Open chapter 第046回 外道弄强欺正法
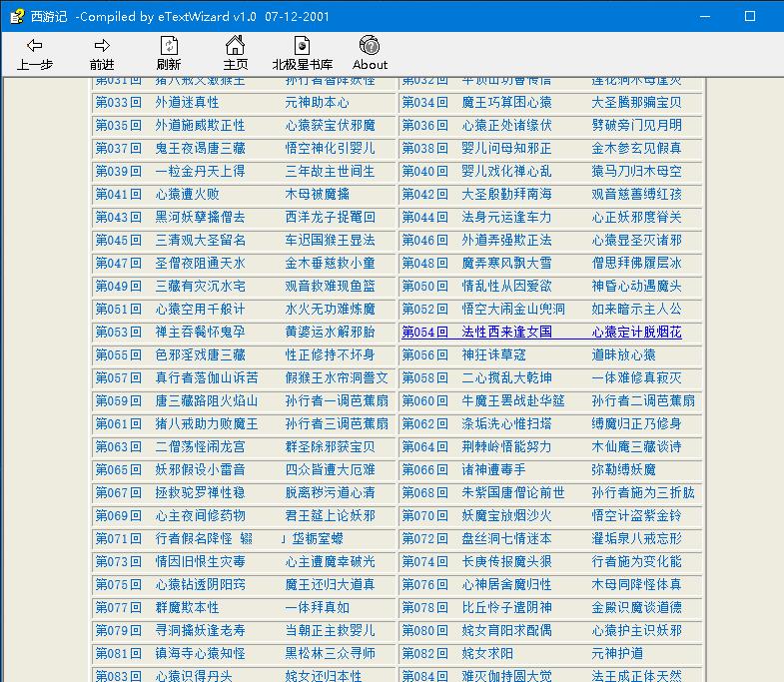This screenshot has width=784, height=682. pos(541,241)
